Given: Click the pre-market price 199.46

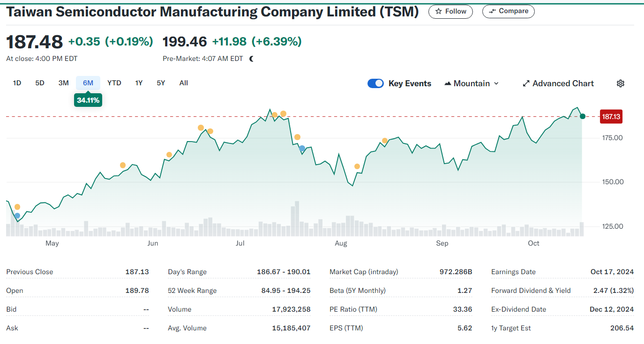Looking at the screenshot, I should point(185,42).
